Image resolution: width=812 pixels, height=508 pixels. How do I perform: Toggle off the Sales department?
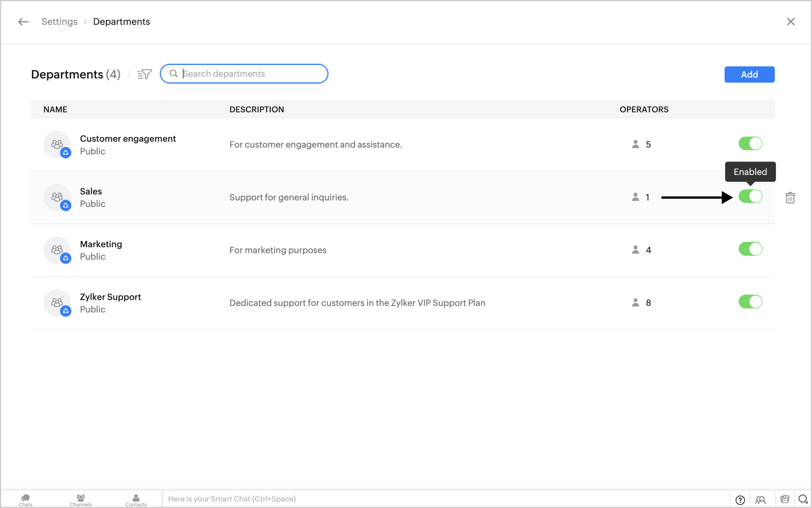pyautogui.click(x=750, y=196)
